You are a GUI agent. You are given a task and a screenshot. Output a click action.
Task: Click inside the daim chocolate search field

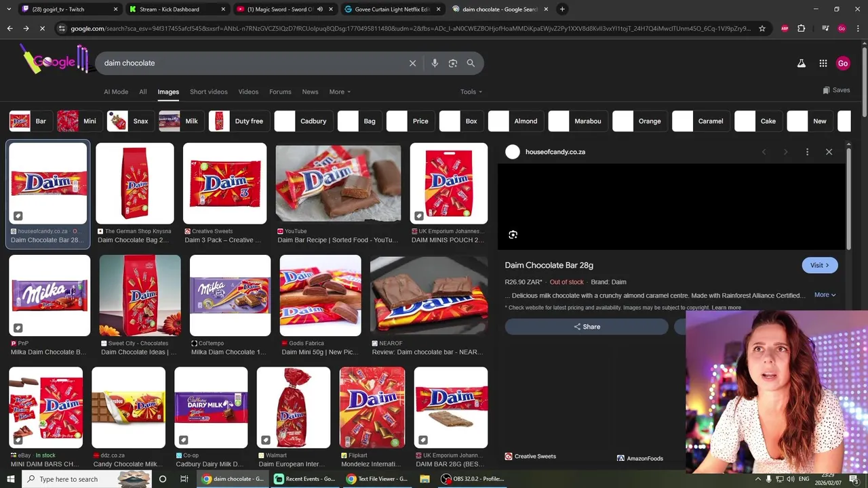click(x=251, y=63)
